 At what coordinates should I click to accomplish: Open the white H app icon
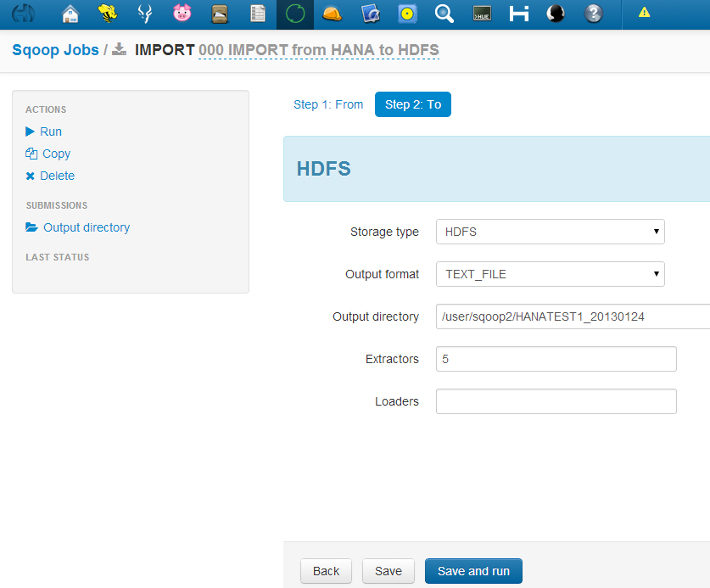(519, 14)
